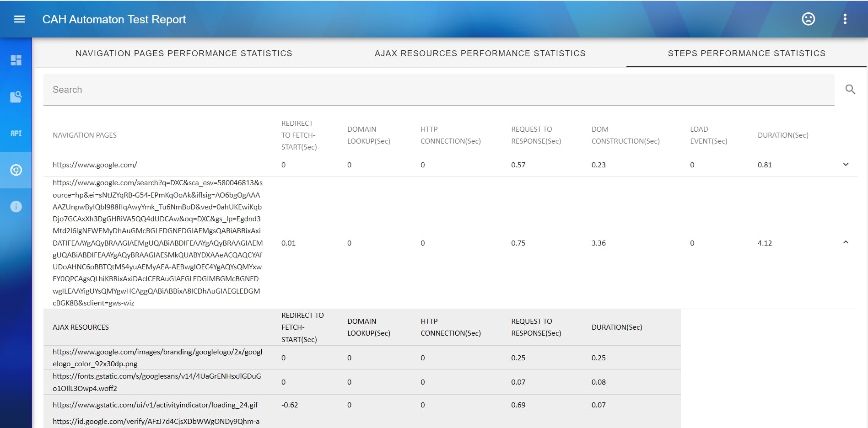The width and height of the screenshot is (868, 428).
Task: Click inside the Search input field
Action: (229, 89)
